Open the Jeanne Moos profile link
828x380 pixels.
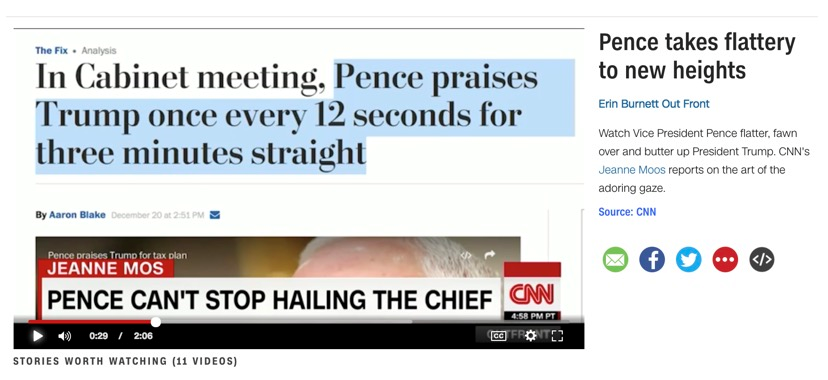(632, 170)
